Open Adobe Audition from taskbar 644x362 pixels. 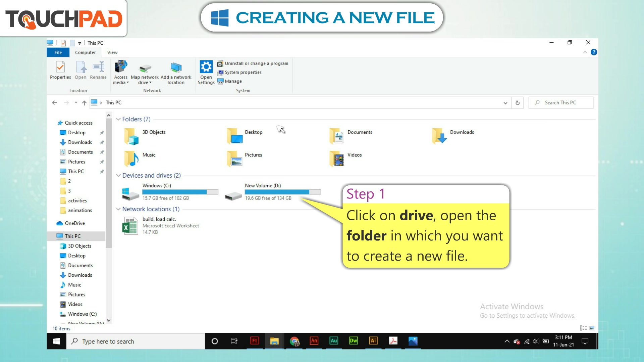334,341
